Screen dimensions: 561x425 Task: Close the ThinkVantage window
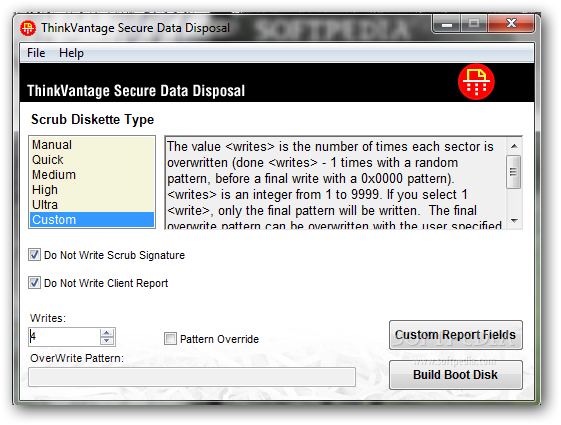coord(511,24)
